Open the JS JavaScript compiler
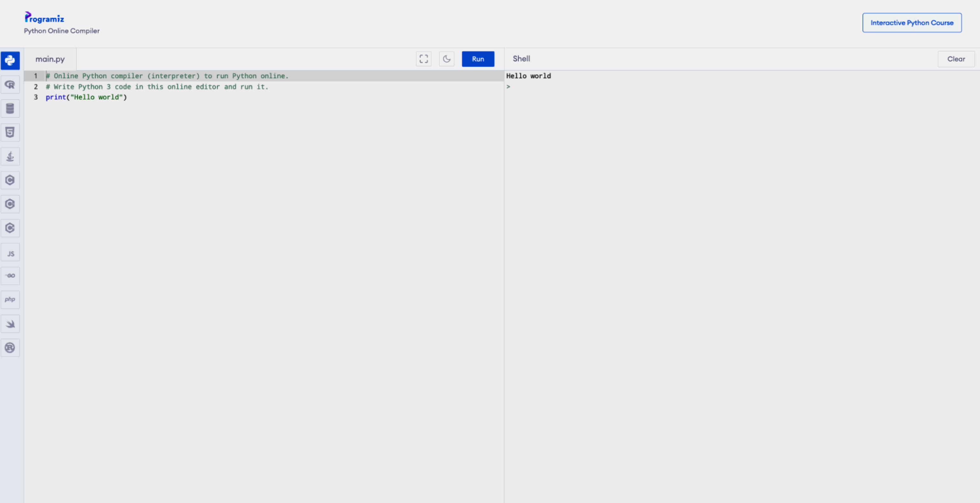This screenshot has width=980, height=503. [10, 252]
